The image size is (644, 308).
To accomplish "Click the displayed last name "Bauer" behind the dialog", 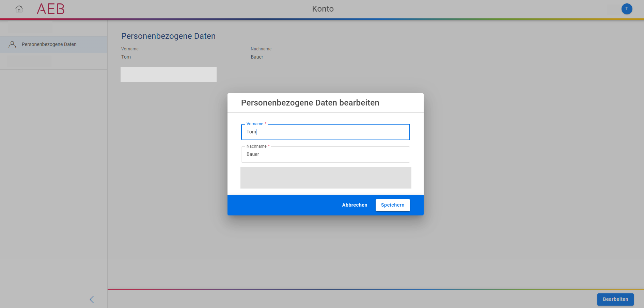I will [257, 57].
